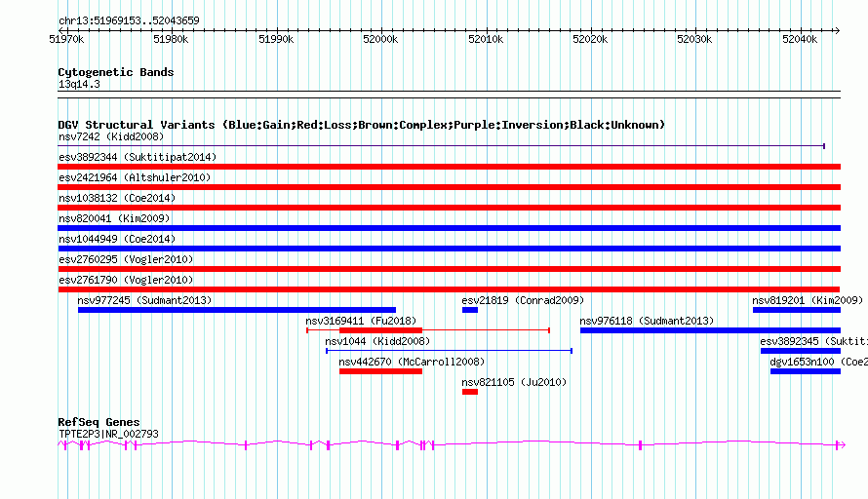Click the esv2760295 red loss bar
The width and height of the screenshot is (868, 499).
click(x=449, y=269)
